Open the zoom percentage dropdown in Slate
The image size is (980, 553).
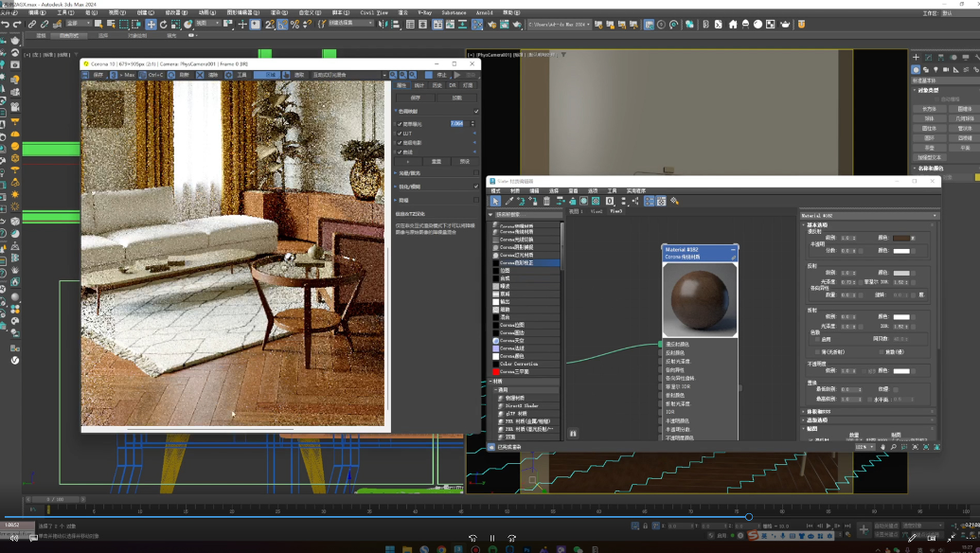pos(864,447)
